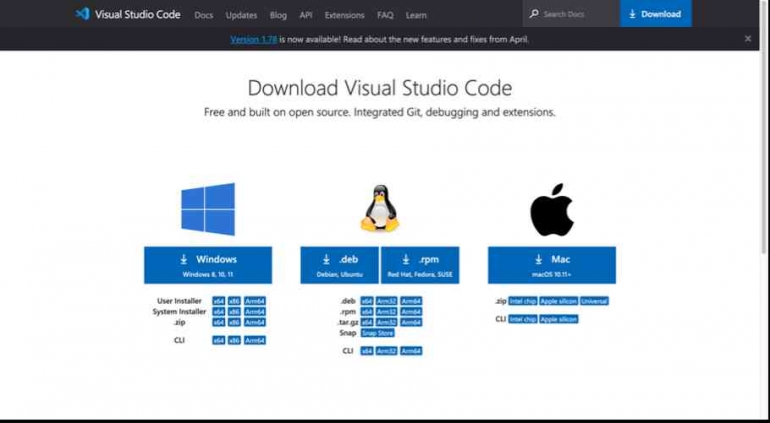Click the search magnifier icon

[535, 14]
